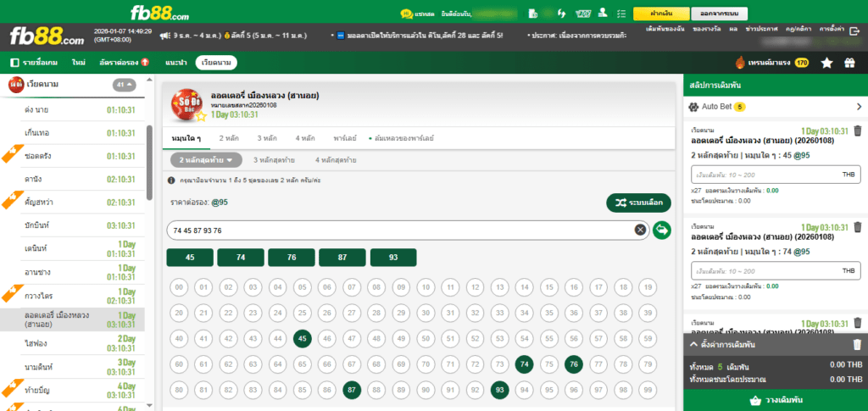Switch to the 2 หลัก tab
The height and width of the screenshot is (411, 868).
coord(229,138)
